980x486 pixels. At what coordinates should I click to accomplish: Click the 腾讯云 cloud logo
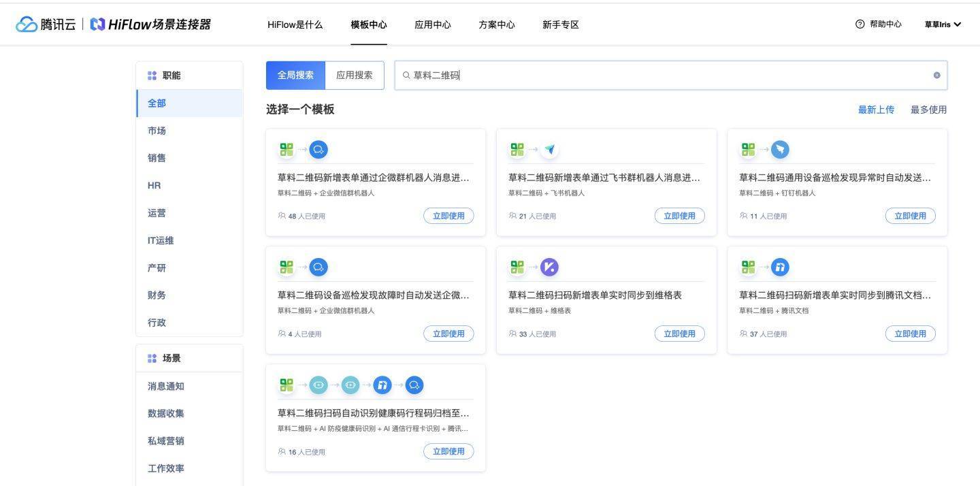24,24
